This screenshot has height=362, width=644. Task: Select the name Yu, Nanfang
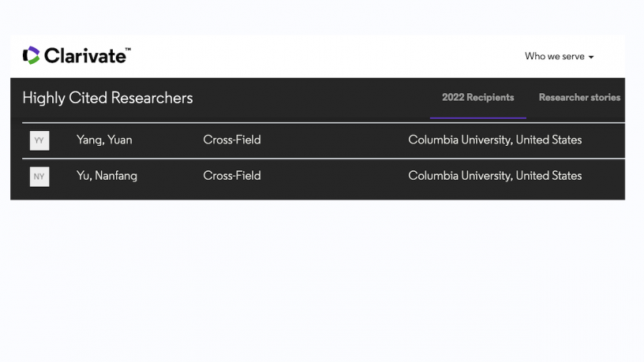pos(107,176)
